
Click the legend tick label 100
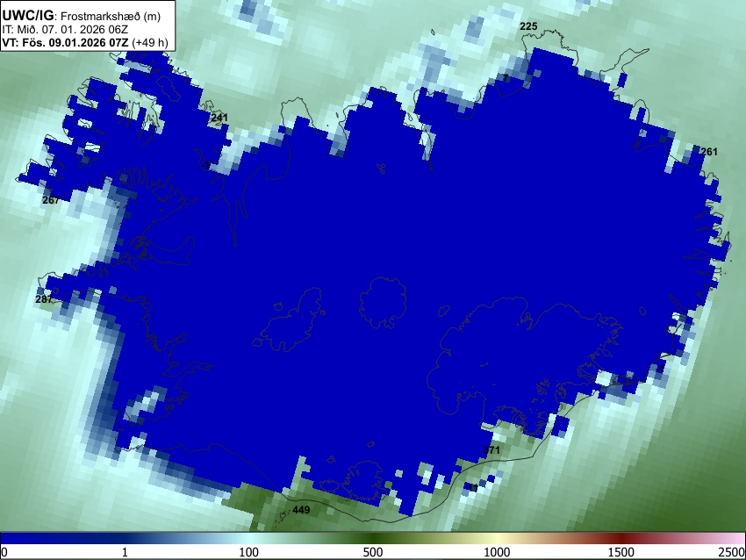click(248, 552)
